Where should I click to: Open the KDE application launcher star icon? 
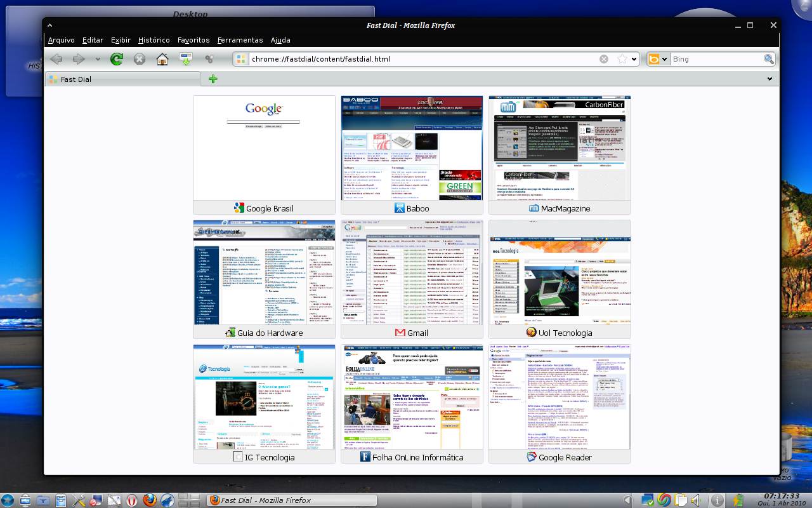point(8,500)
